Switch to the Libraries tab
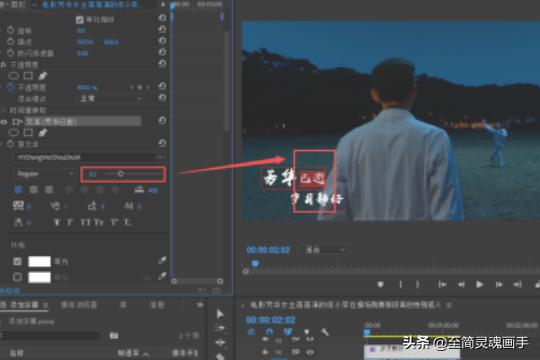Viewport: 540px width, 360px height. 123,305
